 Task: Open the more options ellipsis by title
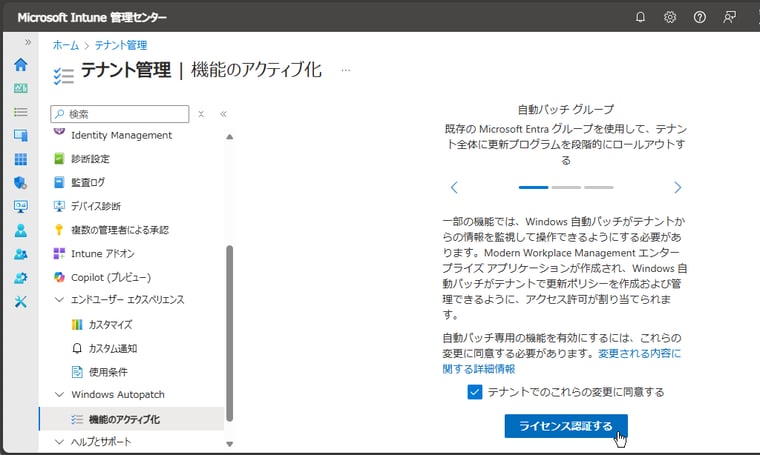pos(346,70)
